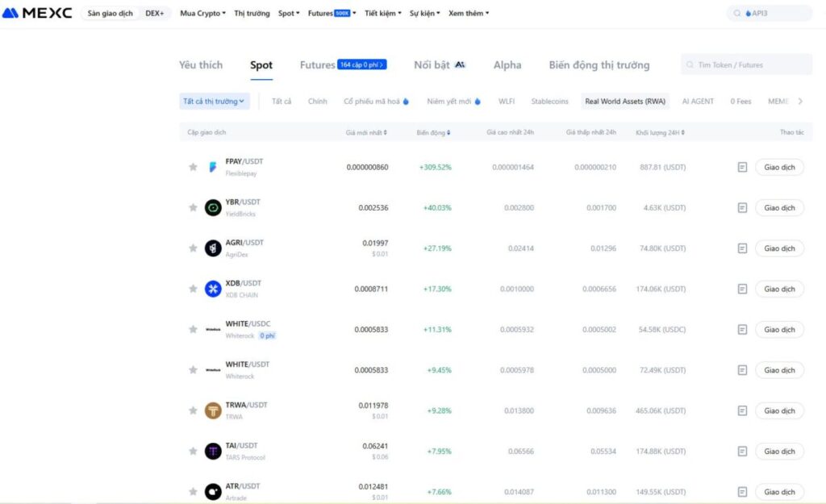This screenshot has width=826, height=504.
Task: Focus the Tìm Token / Futures search field
Action: pos(746,65)
